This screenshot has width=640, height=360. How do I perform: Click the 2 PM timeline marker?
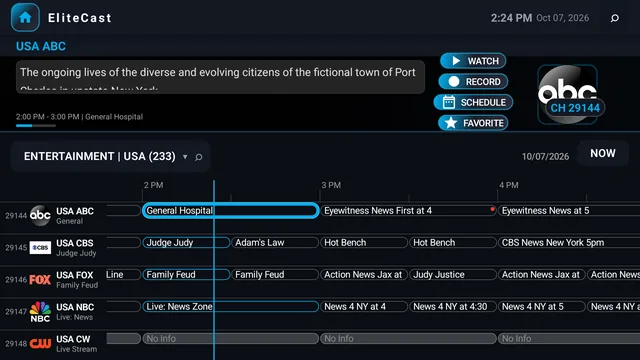(153, 185)
